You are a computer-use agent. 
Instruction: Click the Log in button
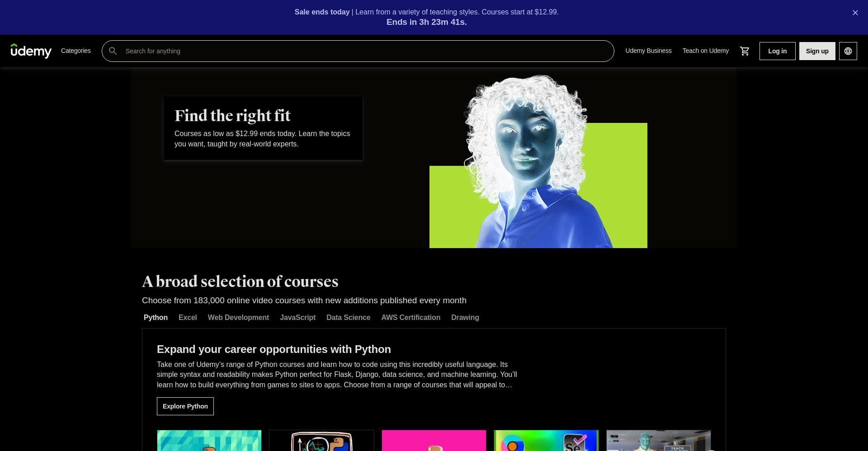(777, 51)
